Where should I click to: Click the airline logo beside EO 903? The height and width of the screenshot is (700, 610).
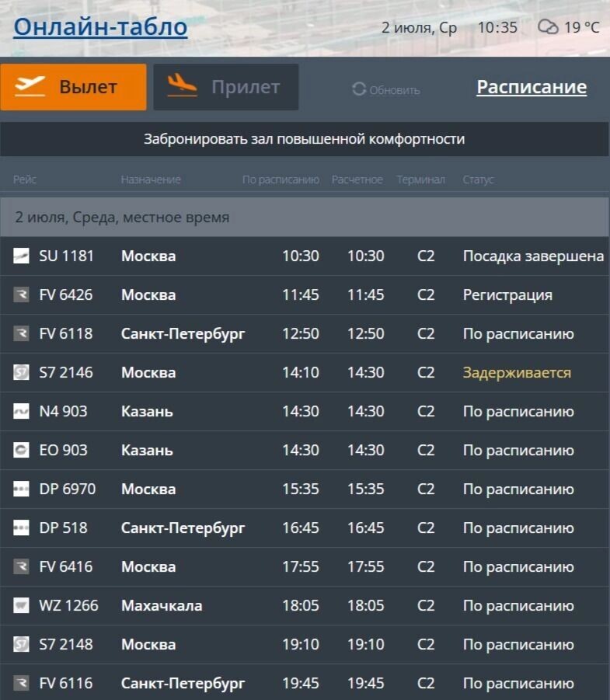[x=21, y=450]
